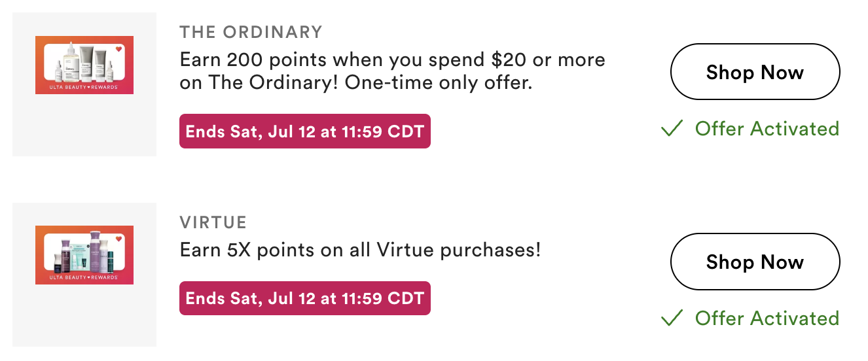
Task: Click Offer Activated text under Virtue
Action: point(767,318)
